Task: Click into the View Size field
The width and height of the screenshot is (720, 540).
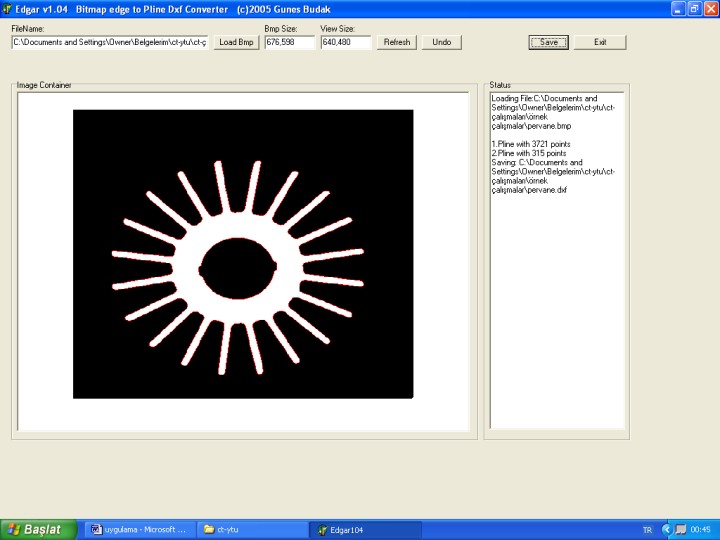Action: click(345, 43)
